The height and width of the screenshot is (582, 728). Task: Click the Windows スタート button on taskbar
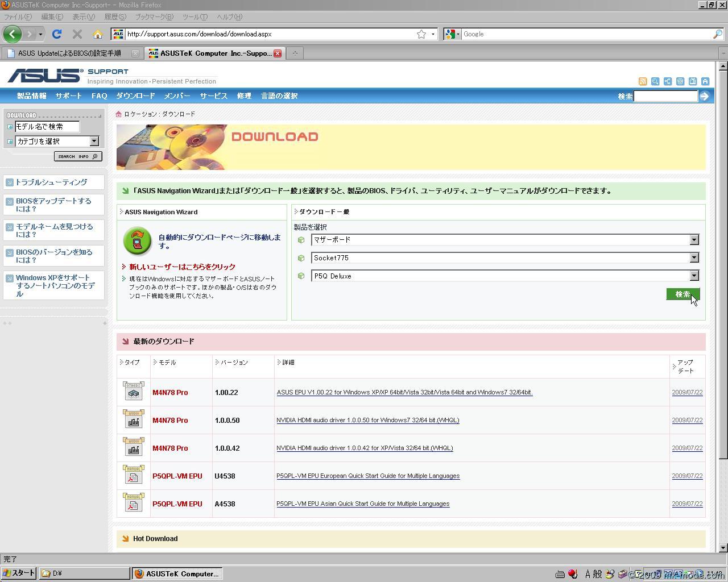pos(19,573)
